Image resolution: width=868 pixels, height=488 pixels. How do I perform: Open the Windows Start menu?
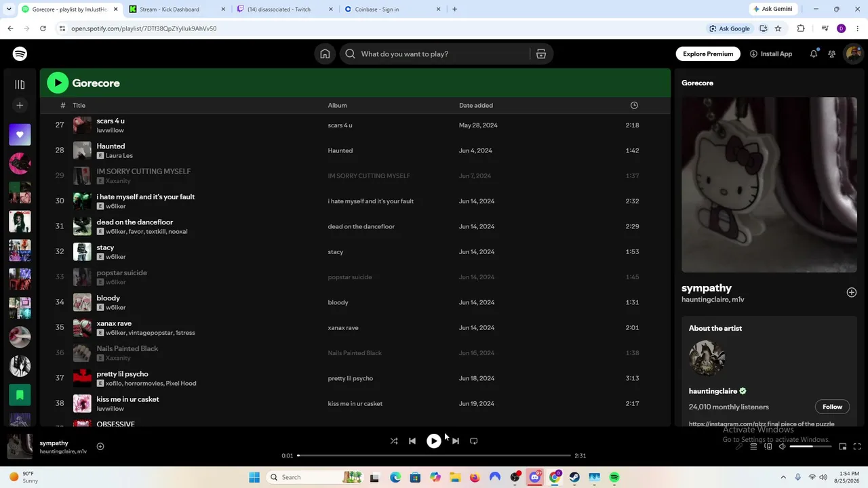tap(254, 477)
